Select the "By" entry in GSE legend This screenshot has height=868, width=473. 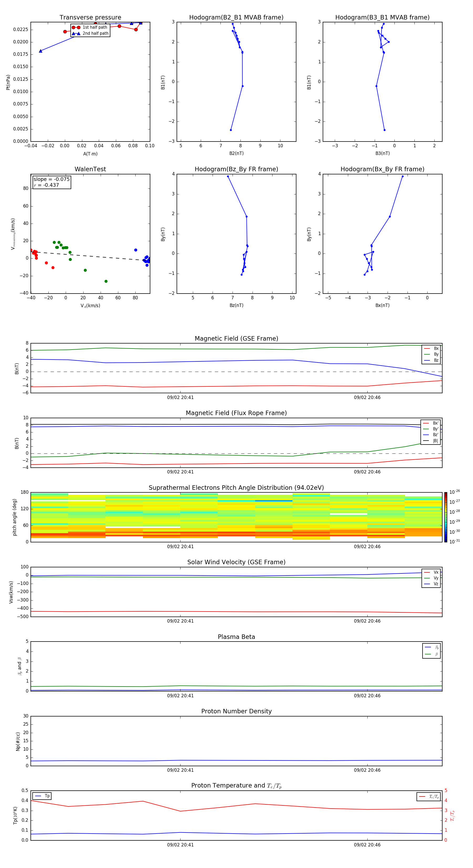click(x=431, y=354)
